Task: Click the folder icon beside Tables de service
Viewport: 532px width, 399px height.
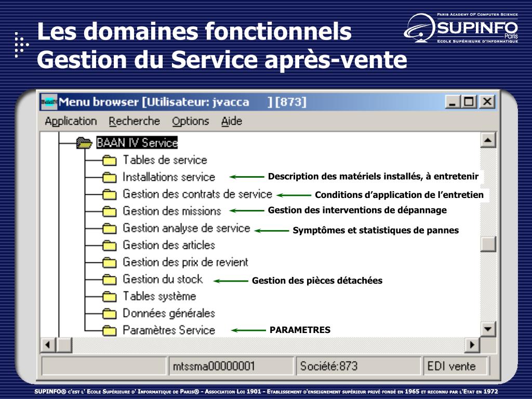Action: tap(109, 160)
